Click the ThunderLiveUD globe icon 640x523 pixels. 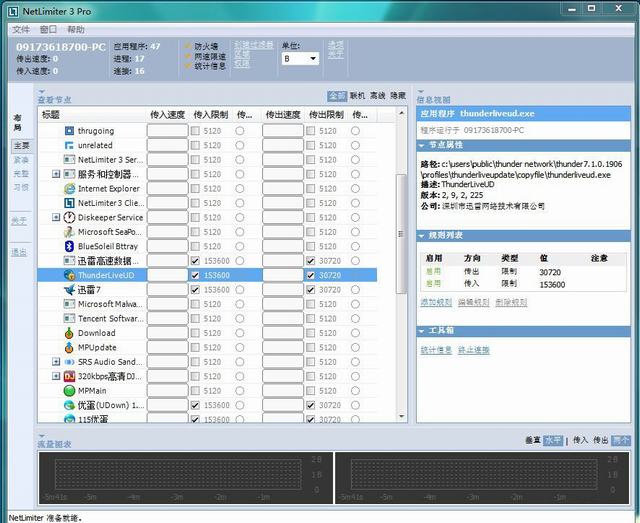(x=69, y=275)
